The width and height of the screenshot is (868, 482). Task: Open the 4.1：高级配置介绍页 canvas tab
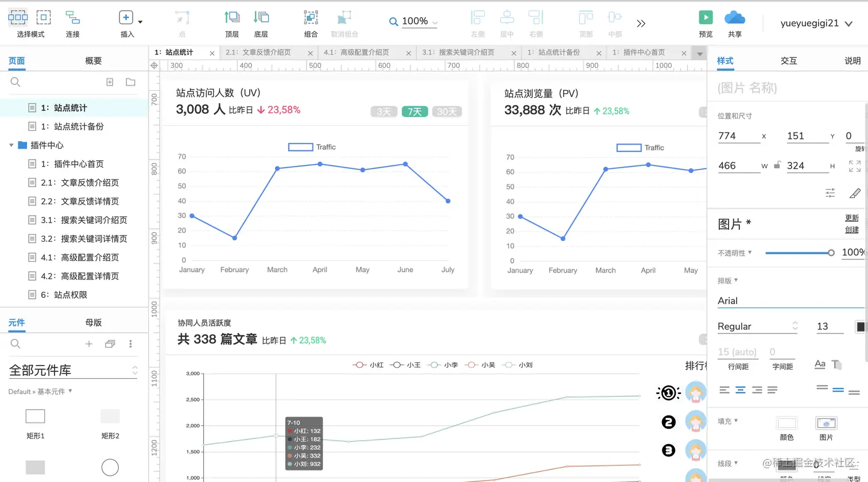click(356, 52)
